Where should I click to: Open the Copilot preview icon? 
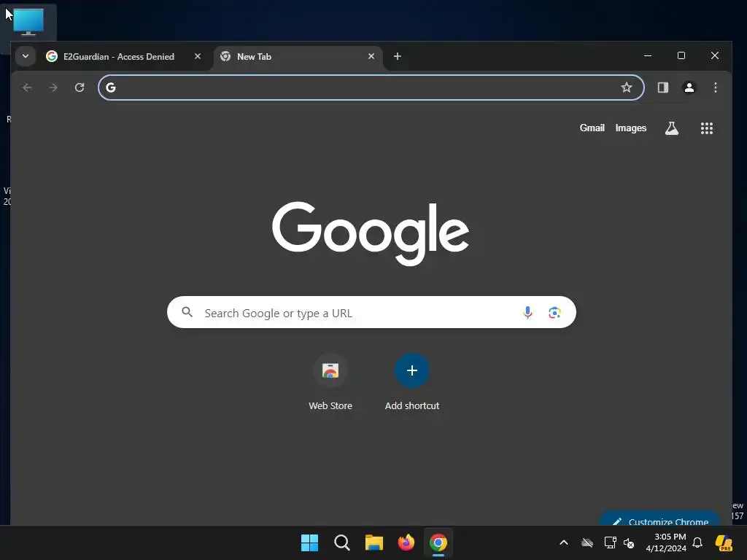pyautogui.click(x=724, y=542)
